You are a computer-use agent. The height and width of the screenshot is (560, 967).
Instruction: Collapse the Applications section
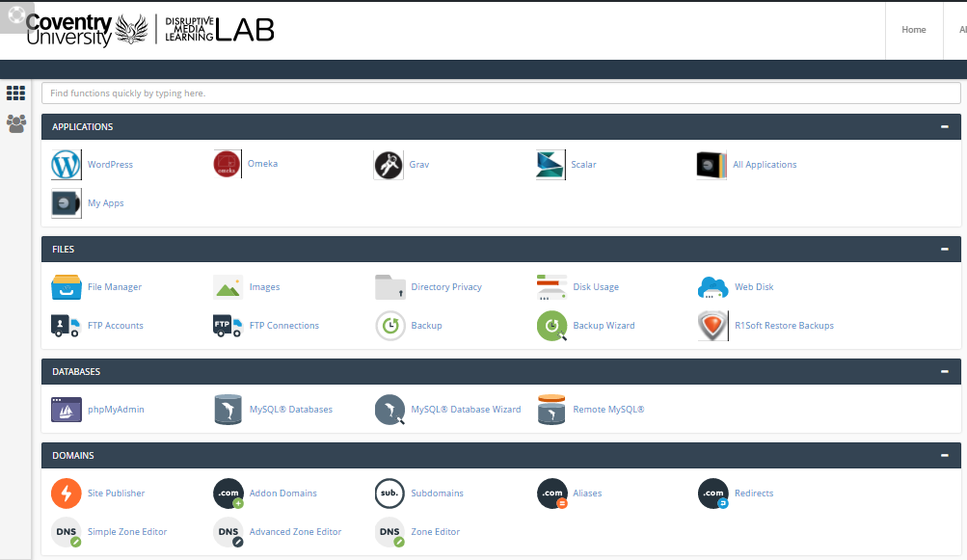coord(944,127)
